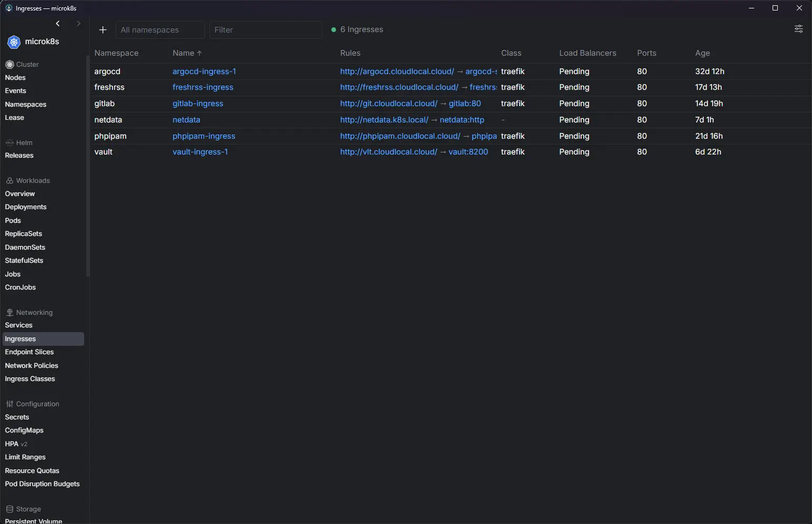
Task: Go to Services in the sidebar
Action: click(19, 325)
